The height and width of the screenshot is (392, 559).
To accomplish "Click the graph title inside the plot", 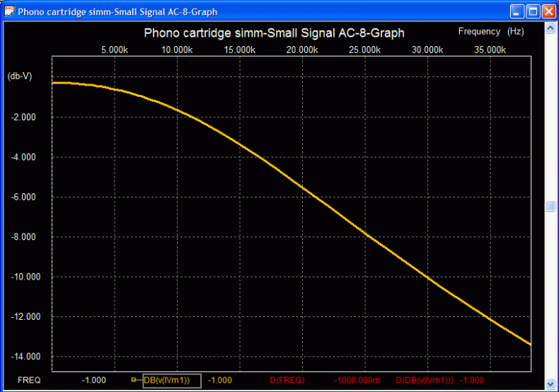I will pyautogui.click(x=275, y=33).
